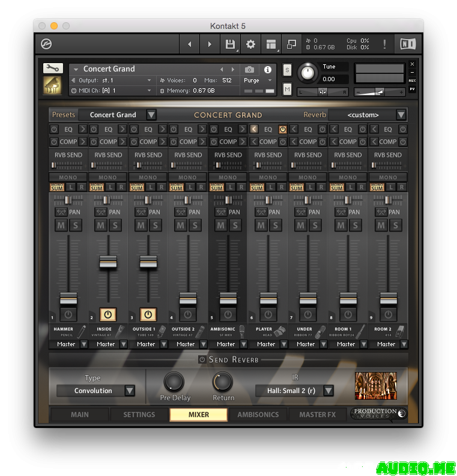Image resolution: width=457 pixels, height=476 pixels.
Task: Open Kontakt options gear icon
Action: 251,44
